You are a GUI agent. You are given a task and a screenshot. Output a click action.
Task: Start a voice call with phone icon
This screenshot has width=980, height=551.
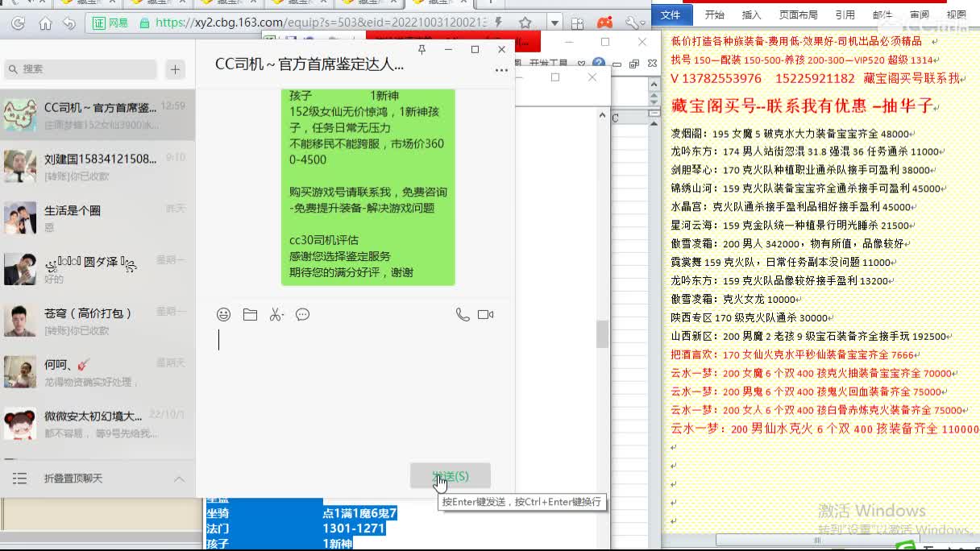click(463, 315)
